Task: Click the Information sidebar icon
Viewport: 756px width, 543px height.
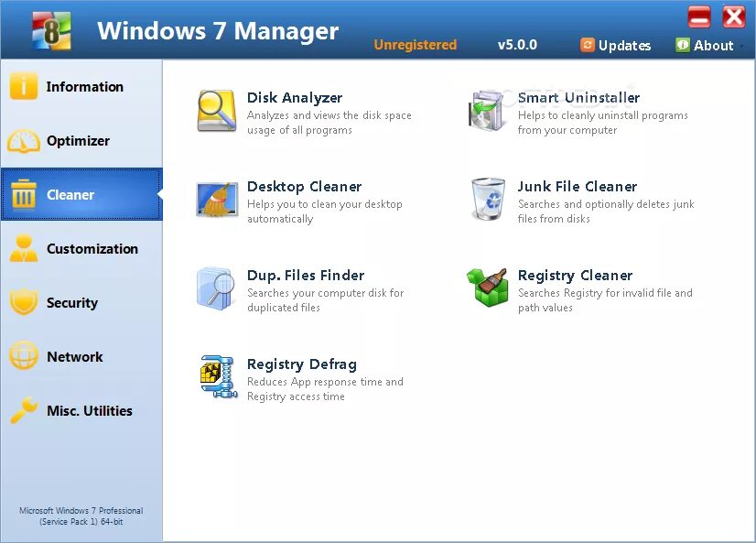Action: pyautogui.click(x=23, y=86)
